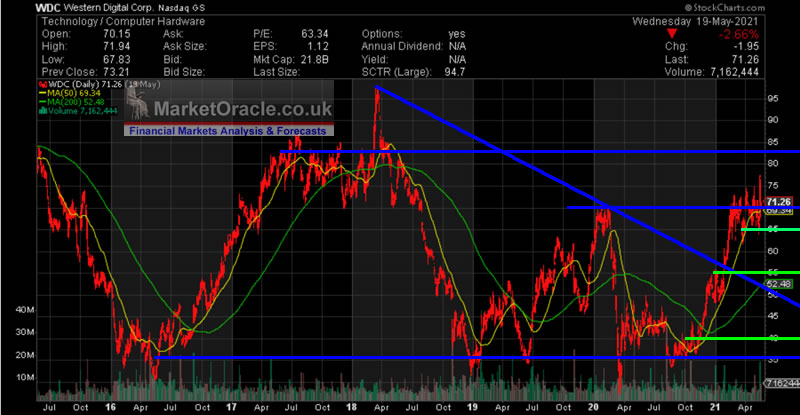Click the date Wednesday 19-May-2021

[x=695, y=21]
